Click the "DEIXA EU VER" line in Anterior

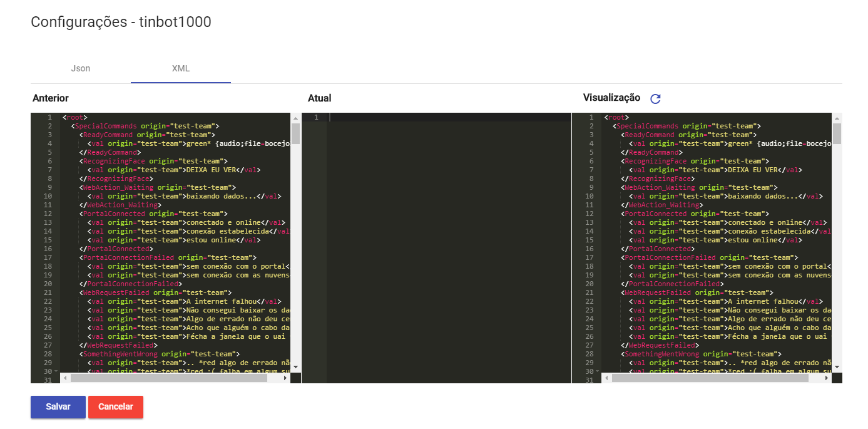click(173, 170)
